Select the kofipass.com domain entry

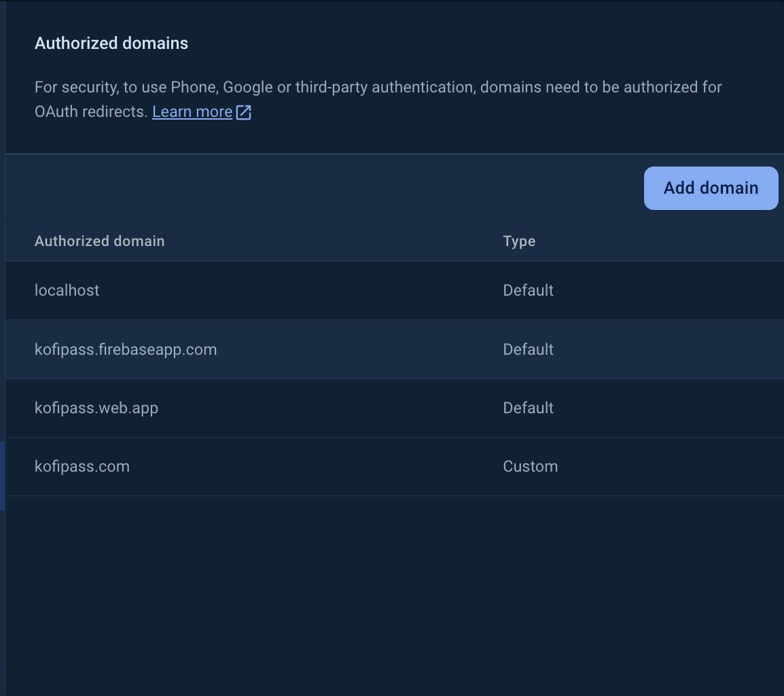click(x=82, y=466)
